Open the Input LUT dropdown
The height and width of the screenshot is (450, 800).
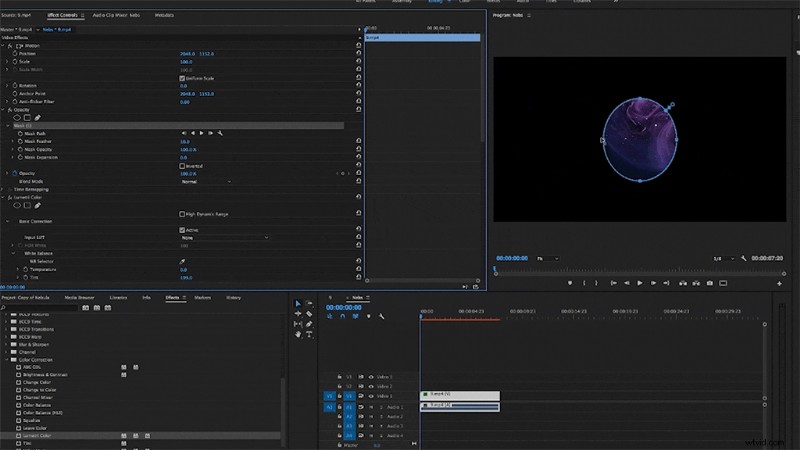(224, 238)
